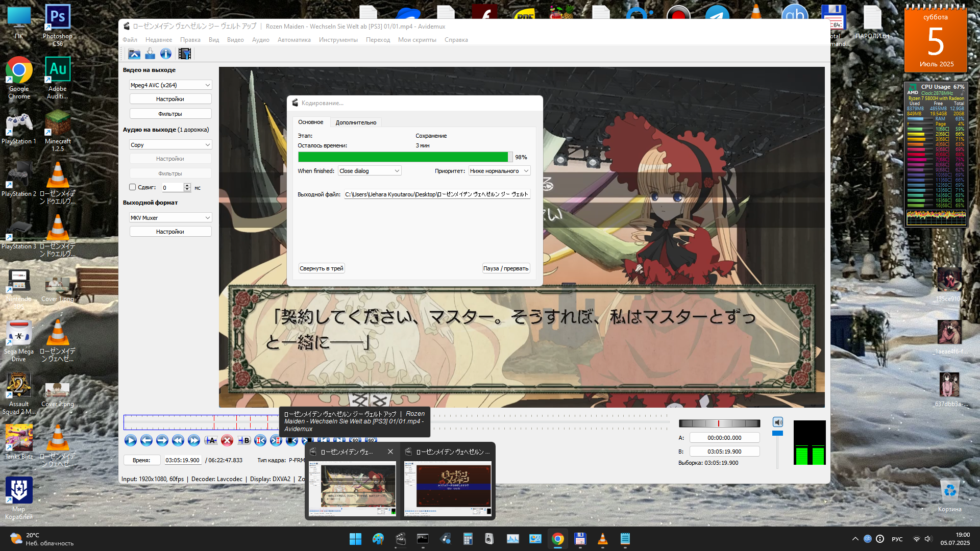Screen dimensions: 980x551
Task: Set end marker B button
Action: [244, 440]
